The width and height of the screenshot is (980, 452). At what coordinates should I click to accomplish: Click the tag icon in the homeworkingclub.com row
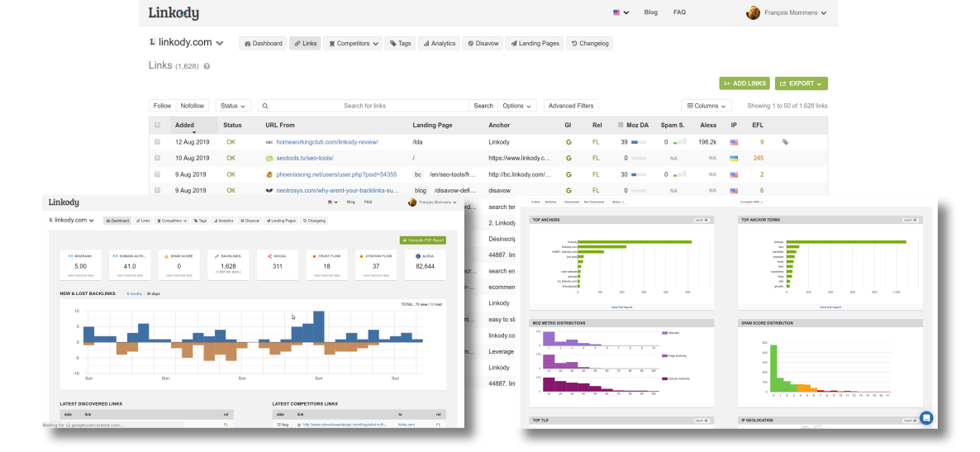coord(785,142)
